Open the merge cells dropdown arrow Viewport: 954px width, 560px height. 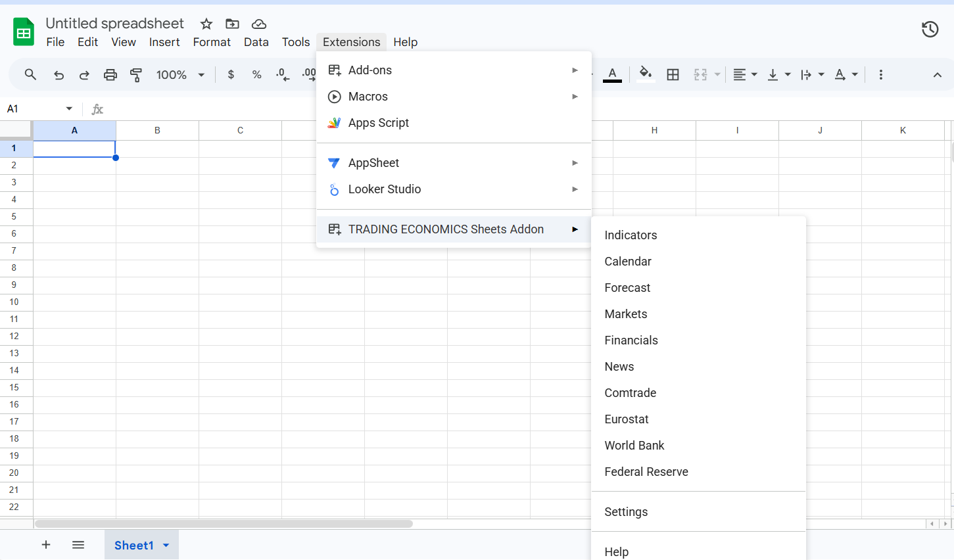(717, 75)
